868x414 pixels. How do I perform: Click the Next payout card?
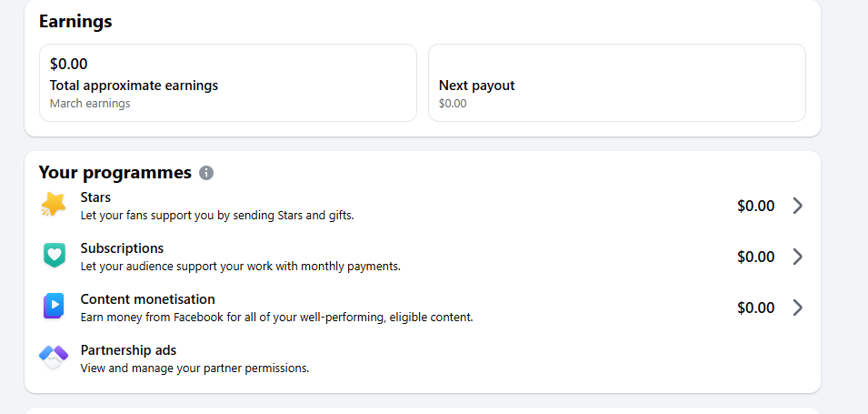(x=616, y=83)
